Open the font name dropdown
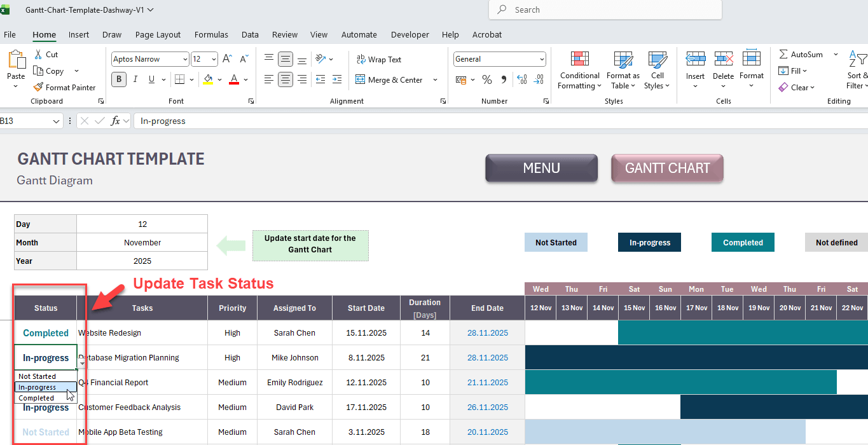This screenshot has width=868, height=445. [185, 59]
